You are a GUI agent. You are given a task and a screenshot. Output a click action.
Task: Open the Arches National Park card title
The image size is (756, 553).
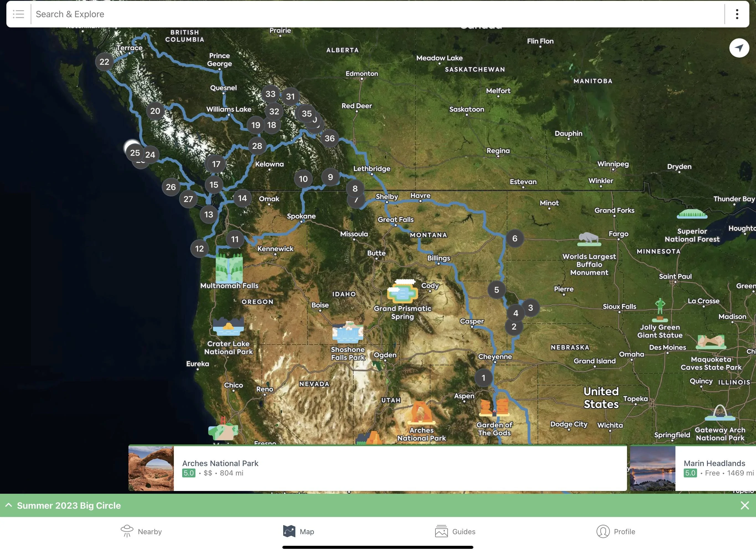tap(220, 463)
